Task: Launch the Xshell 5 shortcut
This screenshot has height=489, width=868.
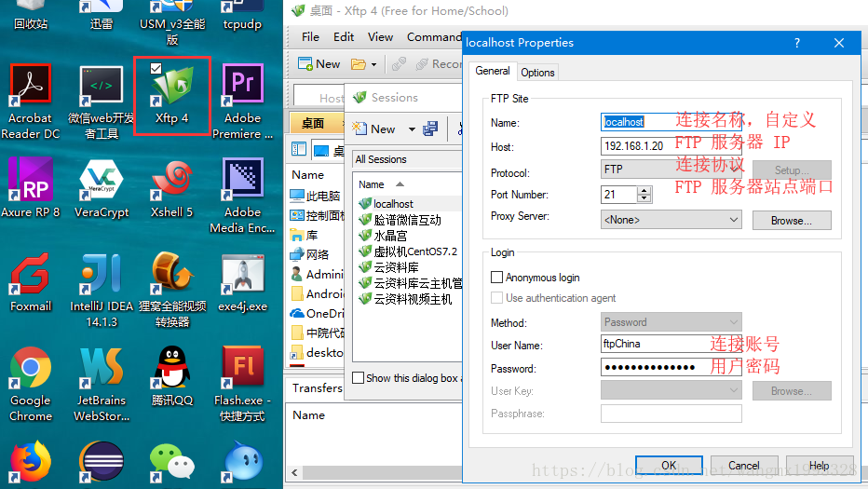Action: coord(172,187)
